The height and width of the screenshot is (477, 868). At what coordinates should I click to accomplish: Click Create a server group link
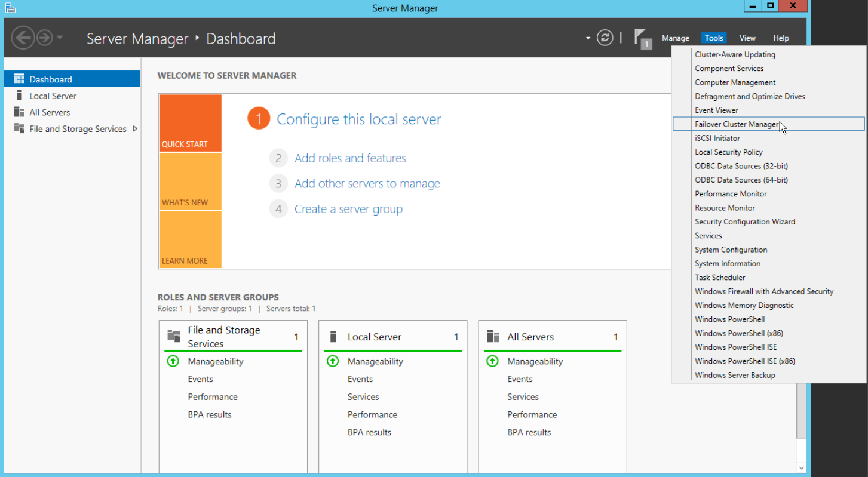tap(348, 209)
